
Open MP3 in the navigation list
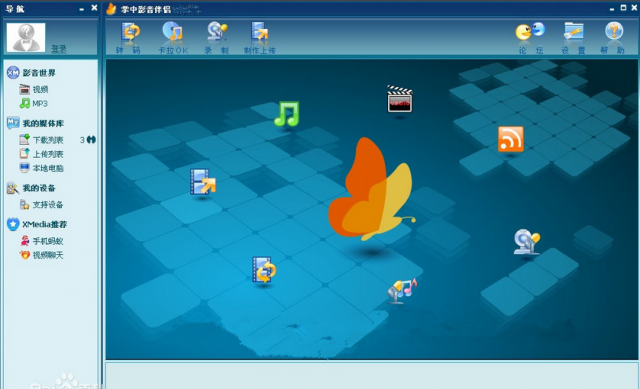tap(40, 103)
